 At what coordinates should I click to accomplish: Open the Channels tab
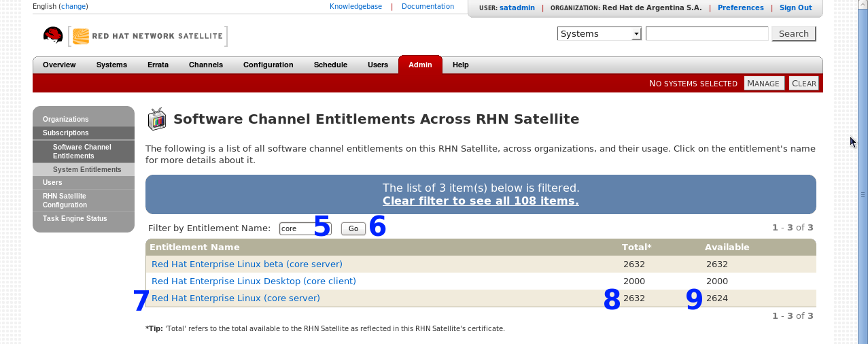[x=206, y=65]
